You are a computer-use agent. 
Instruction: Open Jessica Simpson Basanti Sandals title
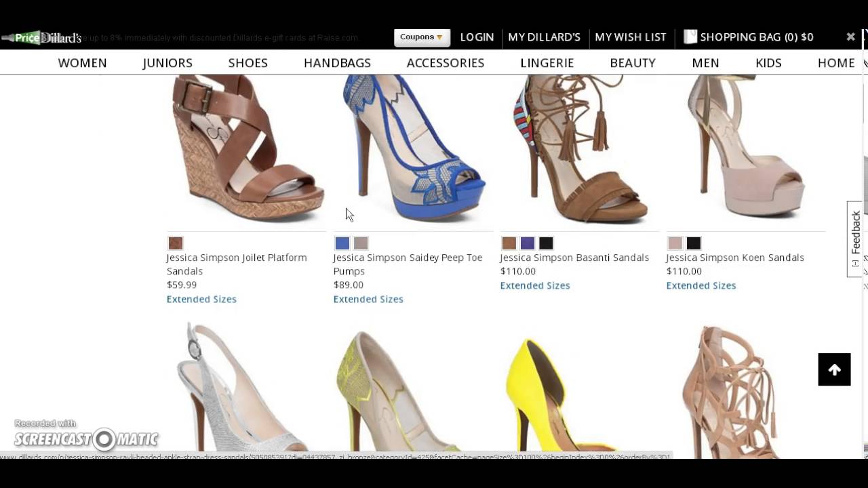click(574, 258)
